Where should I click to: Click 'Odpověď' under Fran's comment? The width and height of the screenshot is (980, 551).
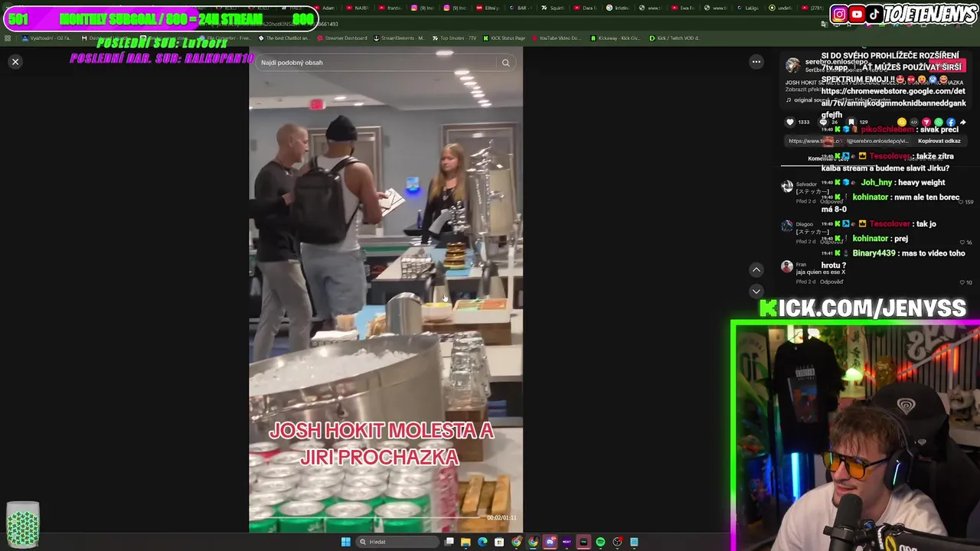pos(831,282)
